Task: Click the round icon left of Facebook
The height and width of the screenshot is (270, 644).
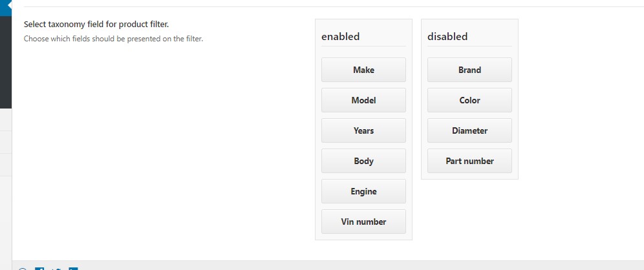Action: pos(23,268)
